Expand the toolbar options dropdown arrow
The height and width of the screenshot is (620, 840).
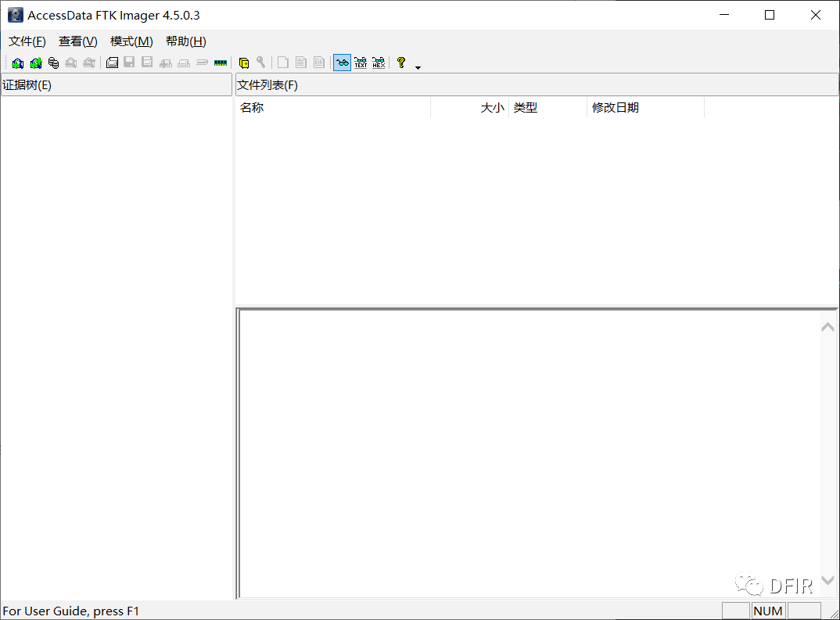[x=418, y=67]
